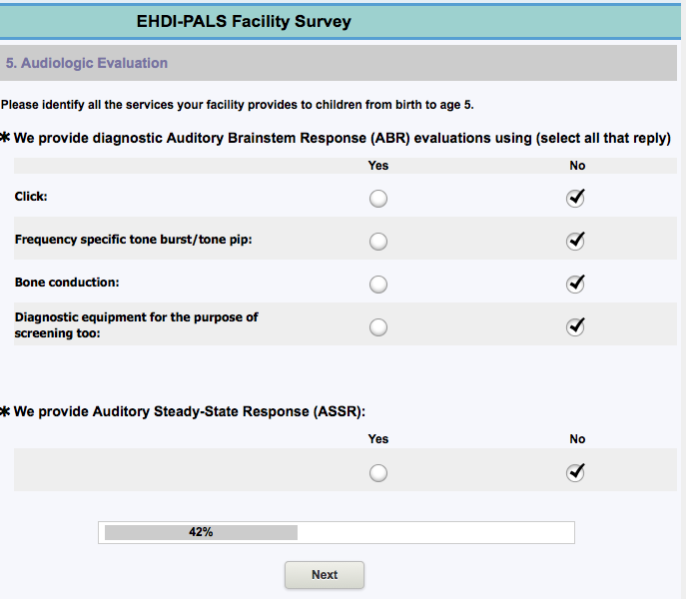Image resolution: width=700 pixels, height=599 pixels.
Task: Select Yes for Click ABR evaluation
Action: (x=378, y=199)
